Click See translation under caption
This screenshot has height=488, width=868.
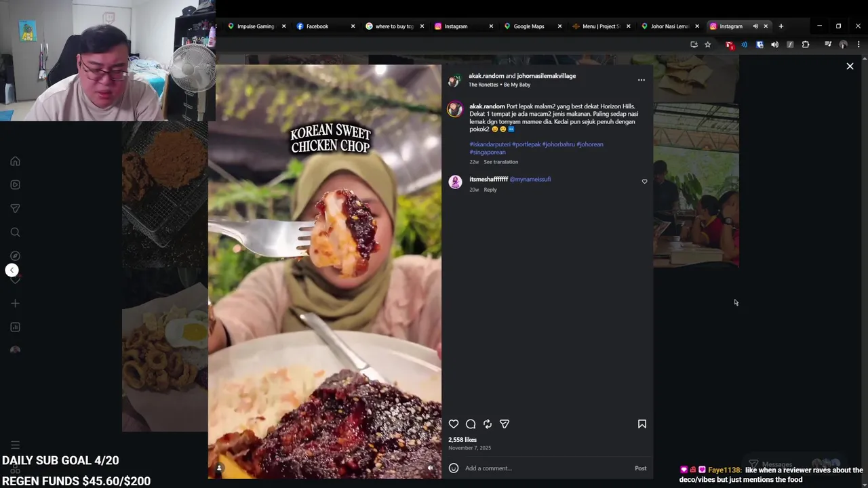tap(500, 162)
